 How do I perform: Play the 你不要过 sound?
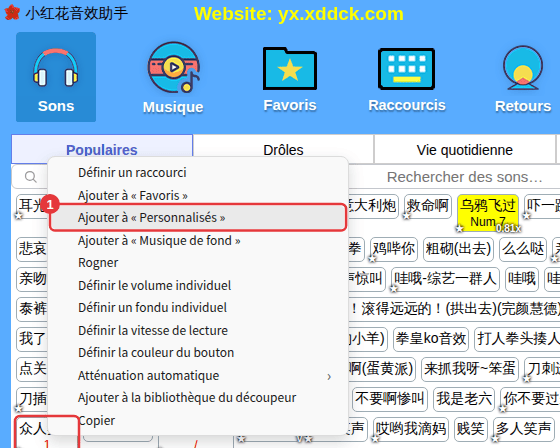pos(530,399)
